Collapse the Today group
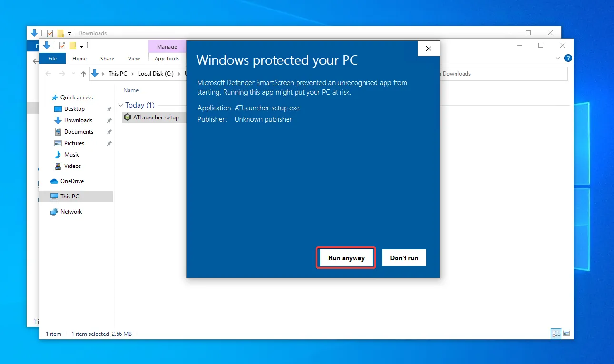Viewport: 614px width, 364px height. [121, 105]
